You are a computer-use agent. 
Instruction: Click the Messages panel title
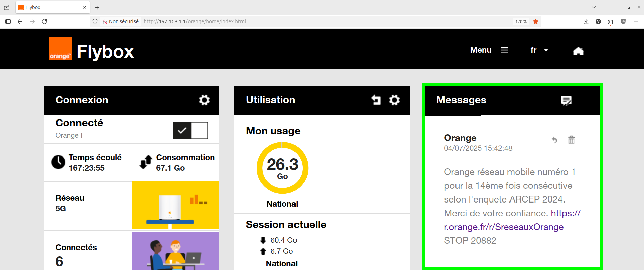click(461, 100)
